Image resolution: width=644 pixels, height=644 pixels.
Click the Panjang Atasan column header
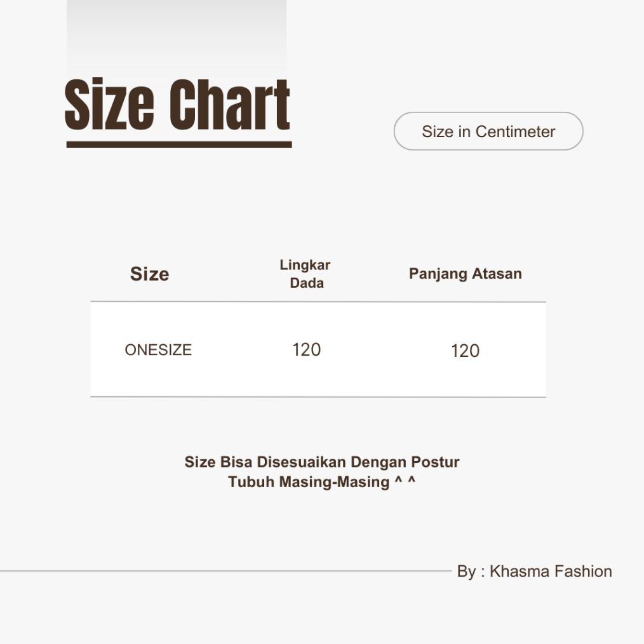[x=465, y=274]
